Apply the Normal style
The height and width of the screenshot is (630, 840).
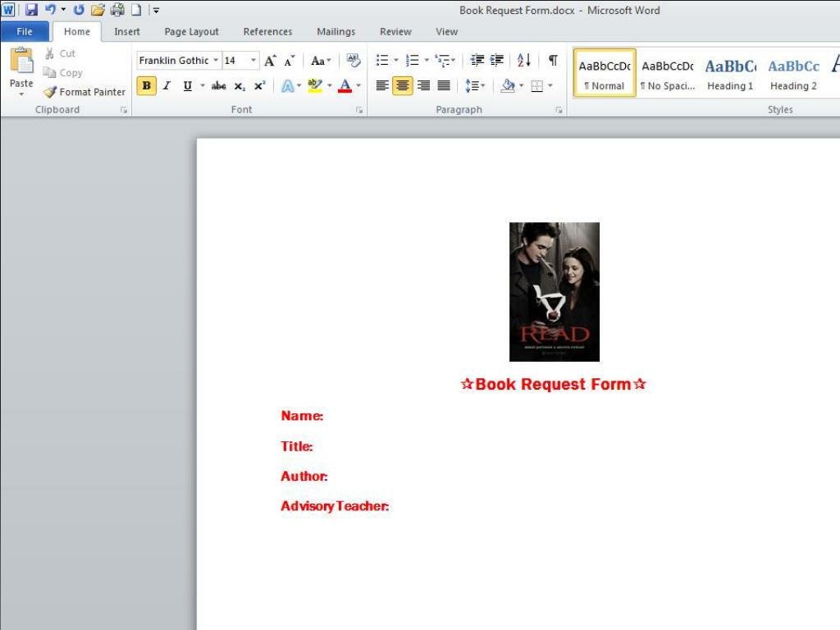click(605, 73)
